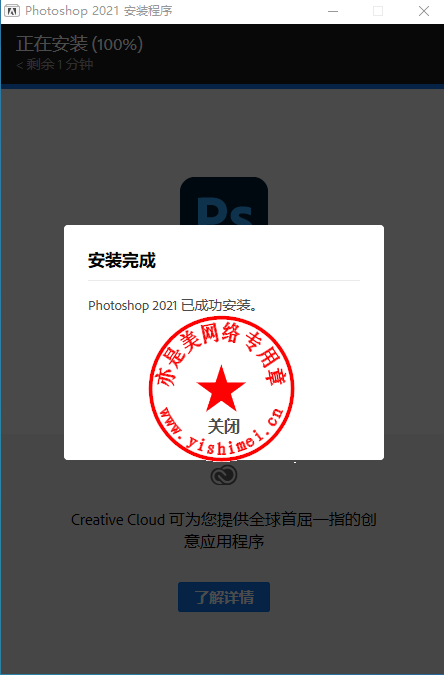Click the divider line under 安装完成

[x=224, y=280]
